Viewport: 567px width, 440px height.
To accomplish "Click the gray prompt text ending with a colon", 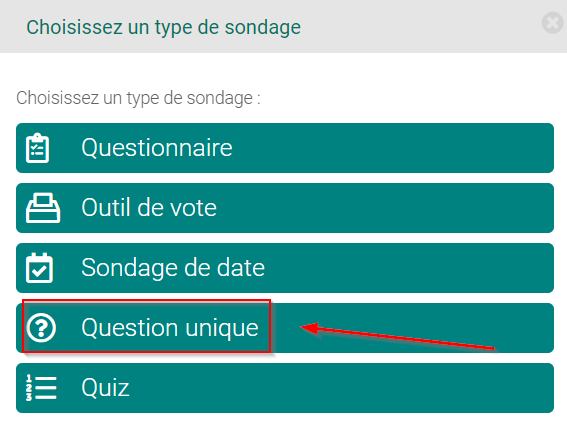I will [x=138, y=98].
